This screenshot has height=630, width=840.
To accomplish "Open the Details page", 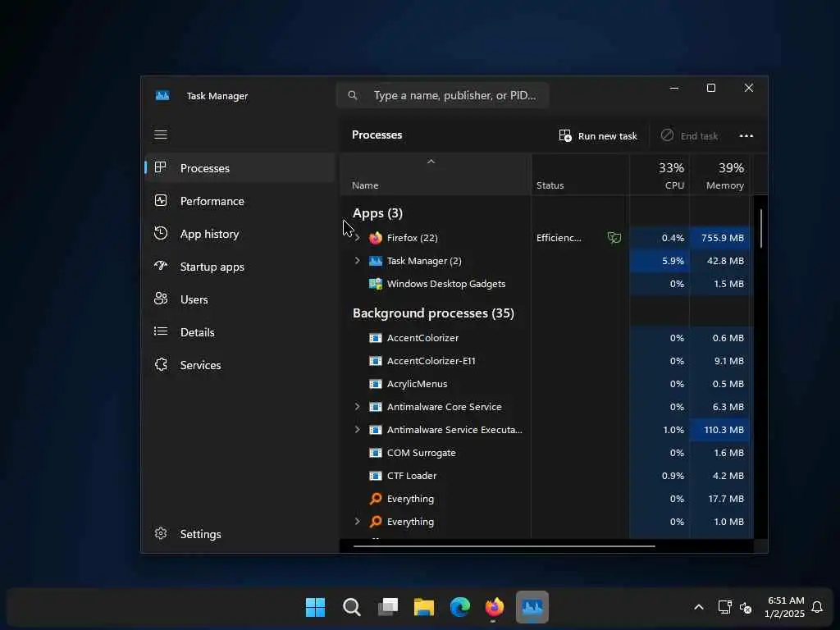I will [240, 332].
